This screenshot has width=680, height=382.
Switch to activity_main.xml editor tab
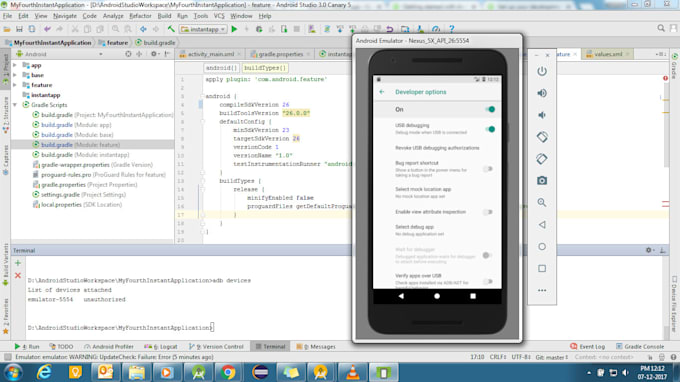(210, 54)
